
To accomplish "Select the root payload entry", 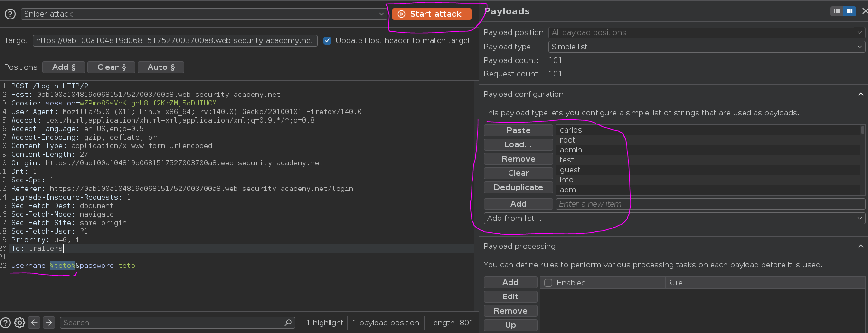I will tap(708, 140).
